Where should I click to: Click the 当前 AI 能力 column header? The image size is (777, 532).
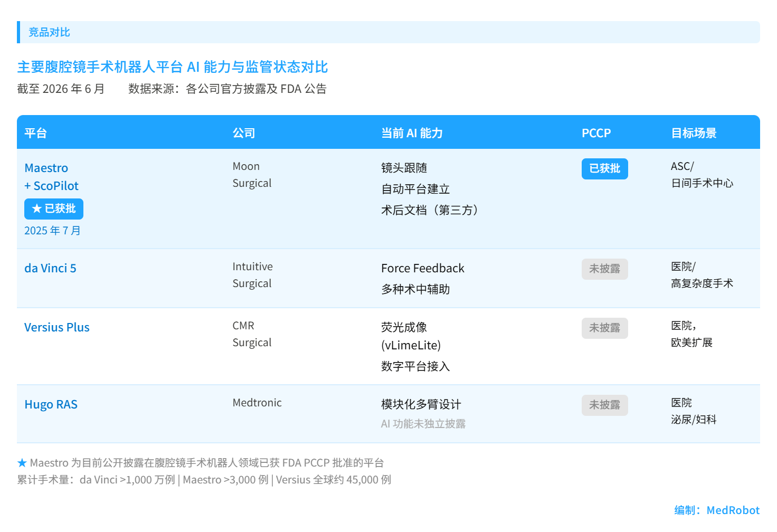(412, 133)
